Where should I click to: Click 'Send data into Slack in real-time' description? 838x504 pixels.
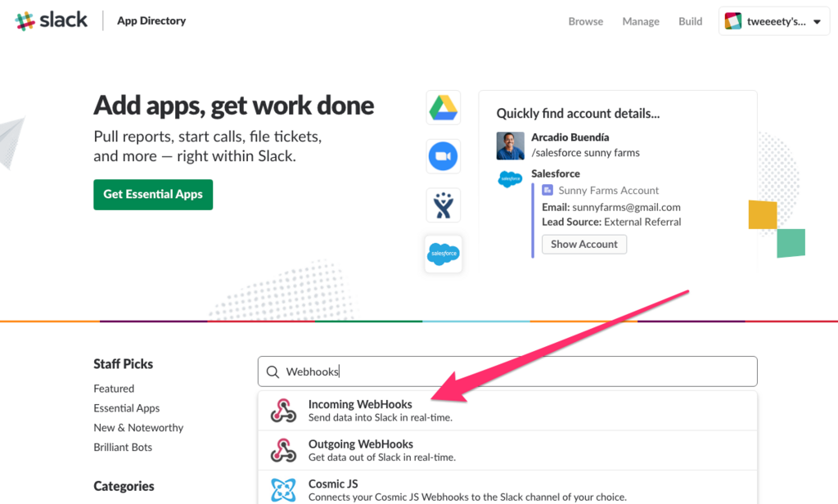tap(381, 417)
